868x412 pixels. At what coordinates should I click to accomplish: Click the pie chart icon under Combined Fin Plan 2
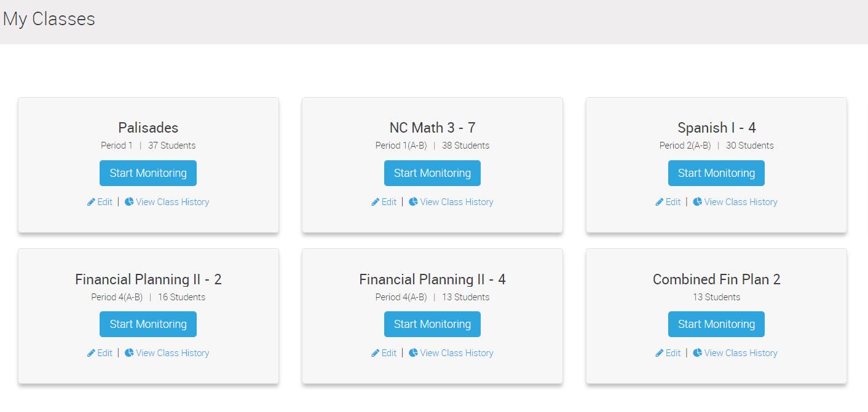pyautogui.click(x=697, y=353)
